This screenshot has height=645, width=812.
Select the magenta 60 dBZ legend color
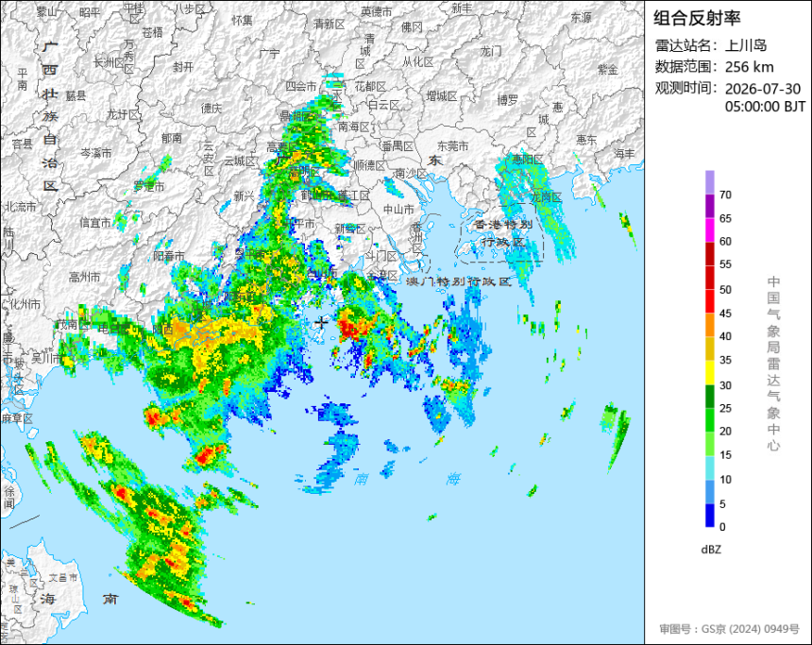coord(709,229)
